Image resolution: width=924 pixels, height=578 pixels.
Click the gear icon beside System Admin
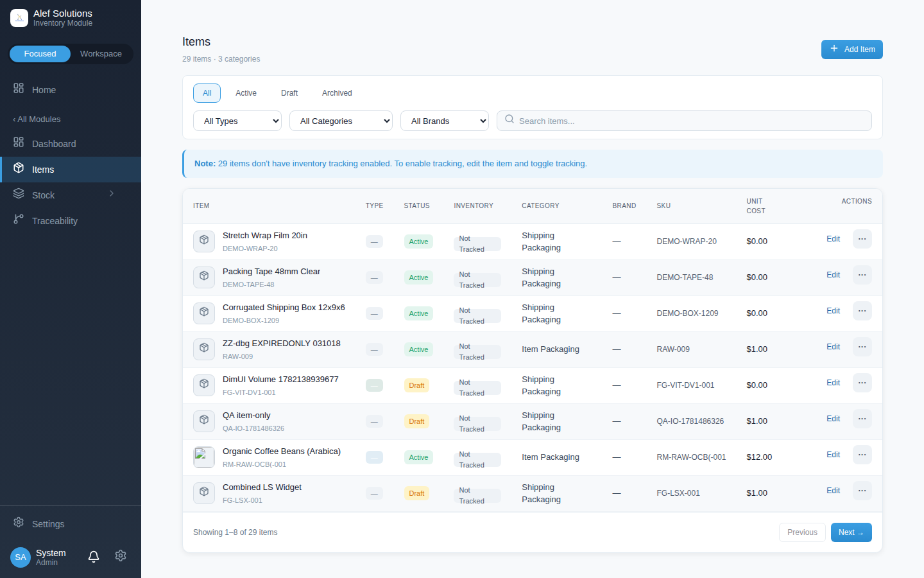[x=121, y=556]
